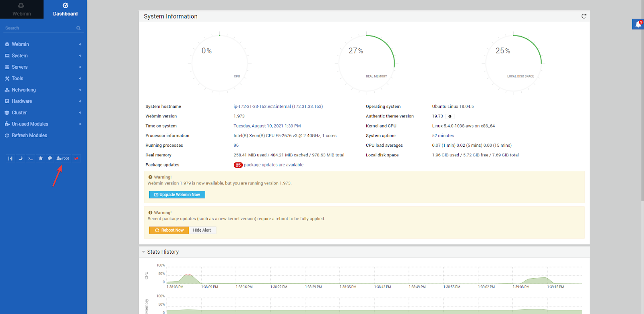Select the local disk space usage value
The width and height of the screenshot is (644, 314).
click(475, 155)
